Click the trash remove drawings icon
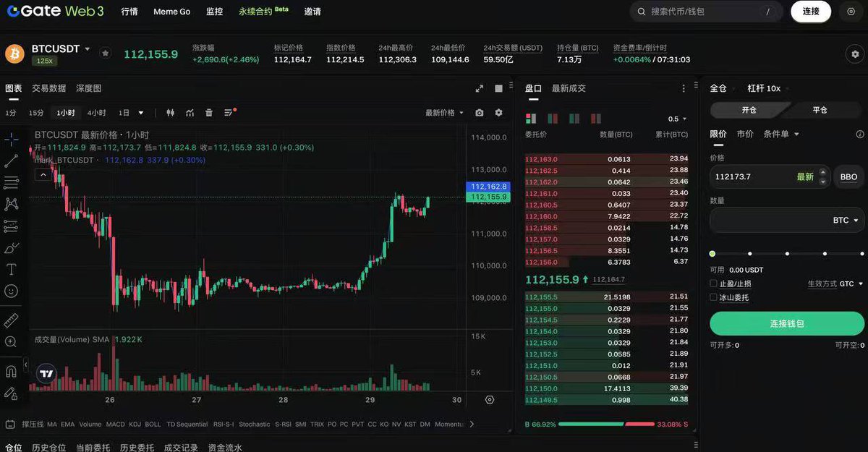 click(209, 113)
